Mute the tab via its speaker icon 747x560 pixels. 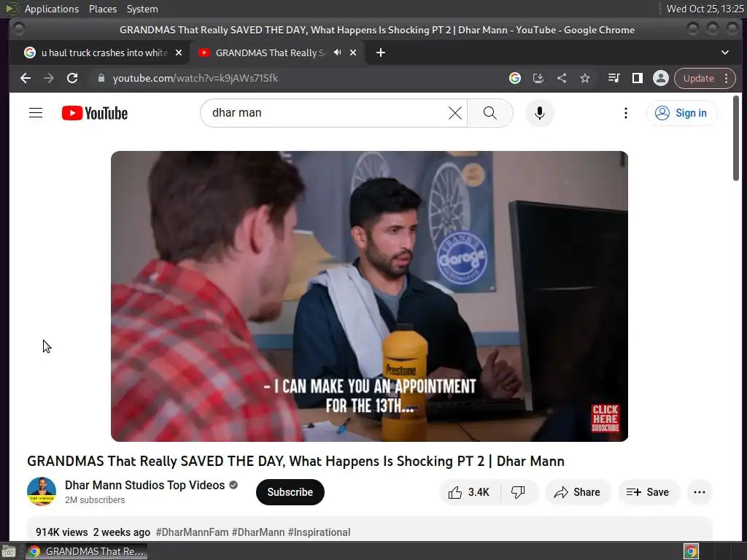point(337,52)
